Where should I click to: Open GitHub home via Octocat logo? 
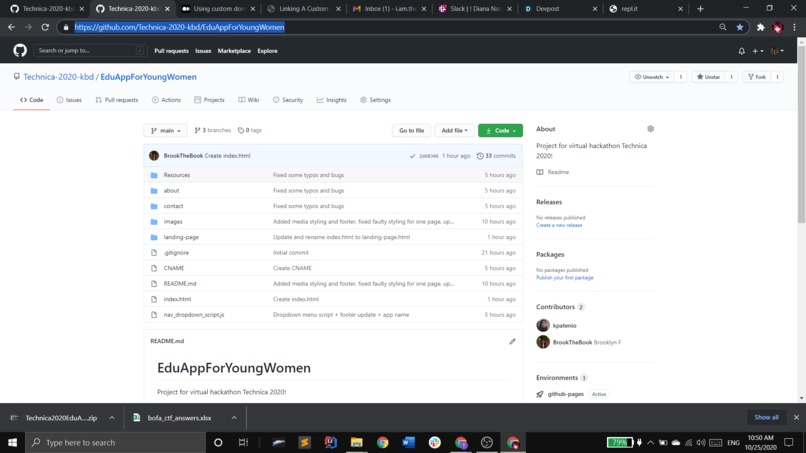click(20, 50)
